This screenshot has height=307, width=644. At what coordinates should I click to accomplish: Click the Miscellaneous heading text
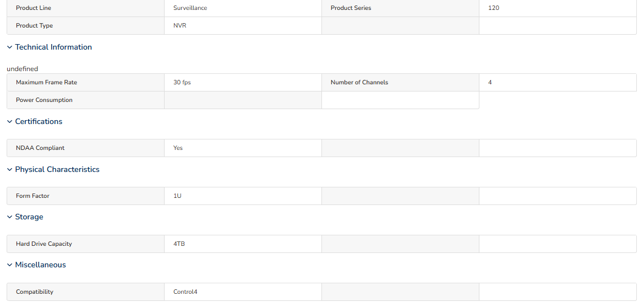click(40, 265)
